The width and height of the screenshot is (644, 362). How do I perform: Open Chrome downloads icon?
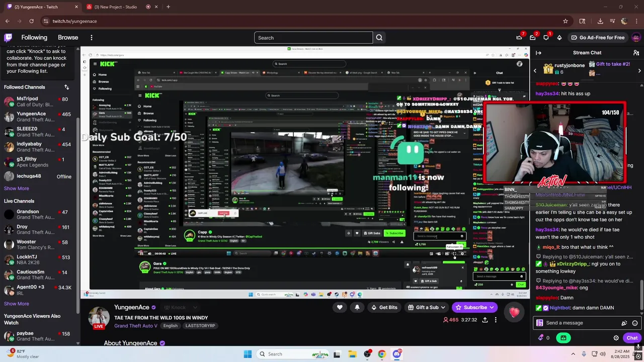coord(600,21)
